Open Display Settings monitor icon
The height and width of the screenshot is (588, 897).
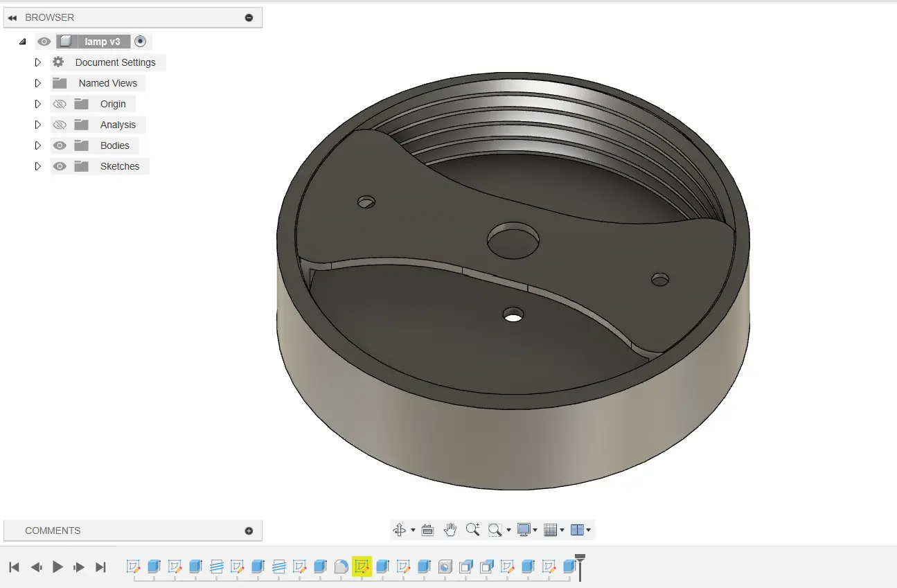tap(524, 530)
